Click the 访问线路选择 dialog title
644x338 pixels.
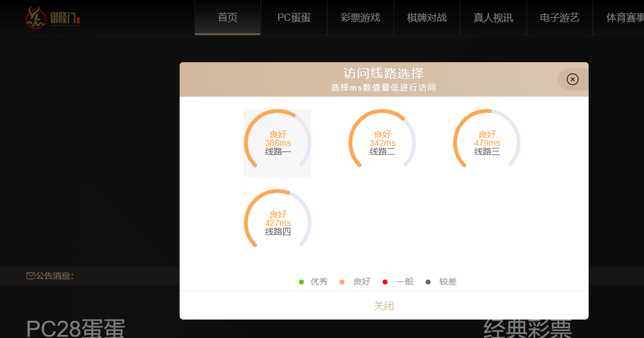pyautogui.click(x=383, y=74)
